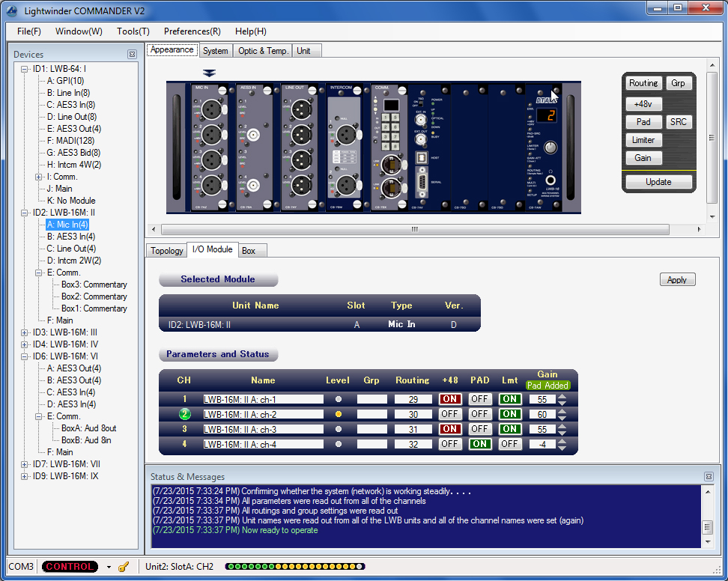728x581 pixels.
Task: Open the Tools(T) menu
Action: pos(133,31)
